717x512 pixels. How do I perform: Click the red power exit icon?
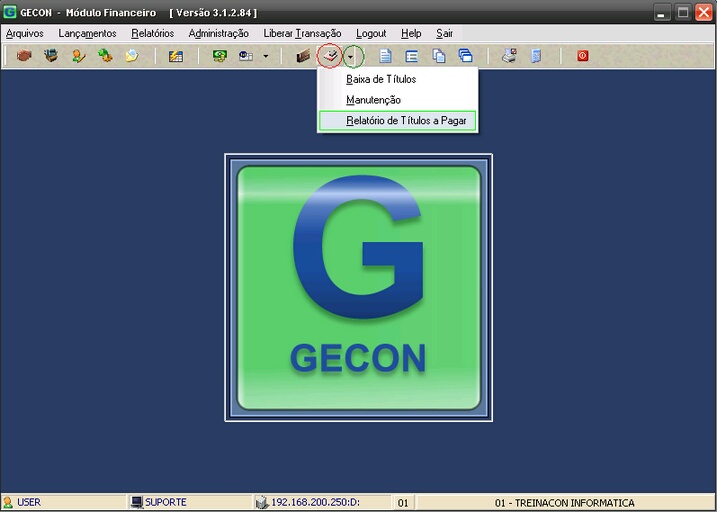click(x=582, y=56)
